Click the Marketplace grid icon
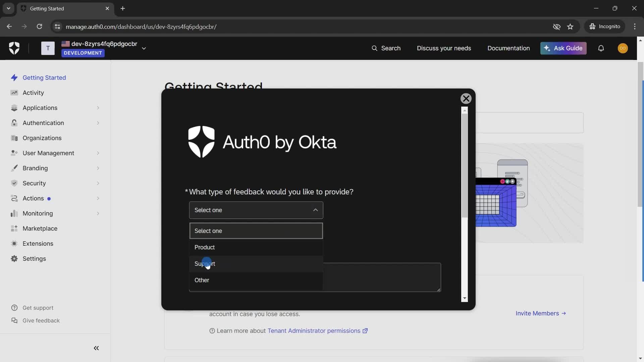This screenshot has width=644, height=362. point(14,229)
